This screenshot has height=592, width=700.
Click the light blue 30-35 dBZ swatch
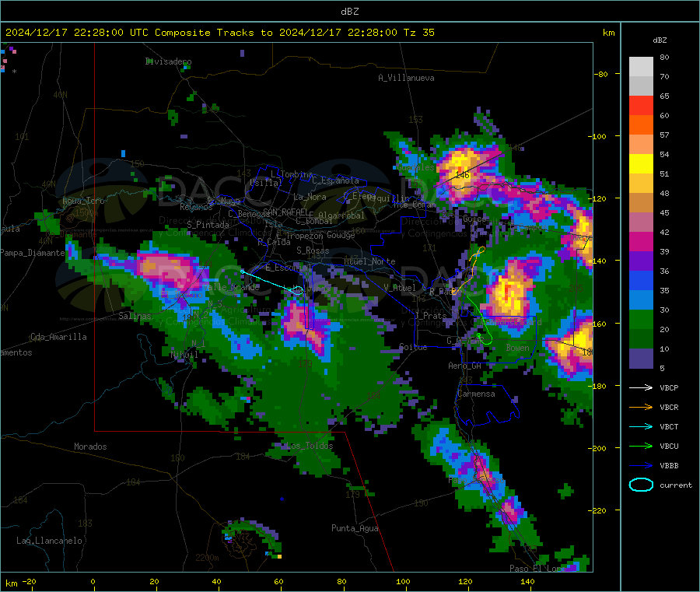pos(641,300)
